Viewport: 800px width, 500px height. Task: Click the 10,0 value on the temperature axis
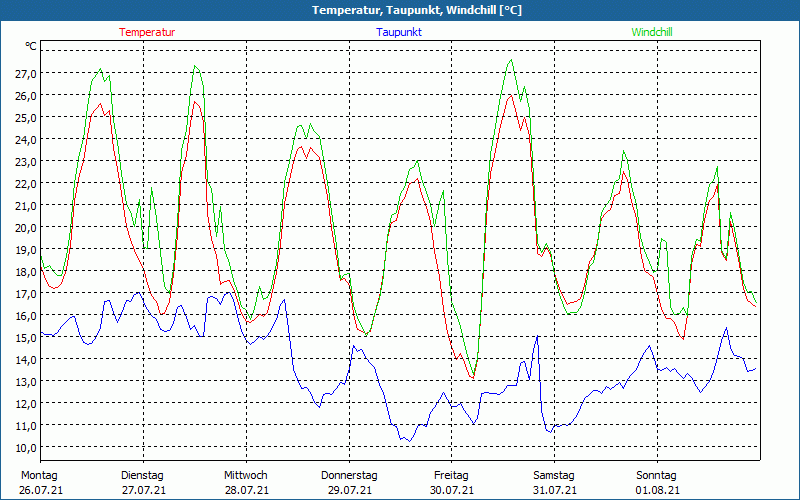click(x=26, y=447)
